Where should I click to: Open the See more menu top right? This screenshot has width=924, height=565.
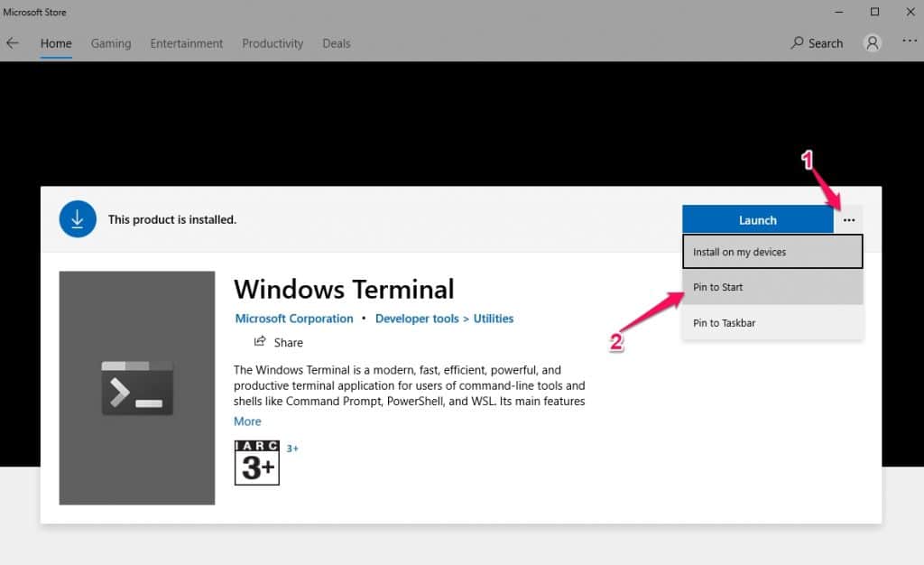909,42
